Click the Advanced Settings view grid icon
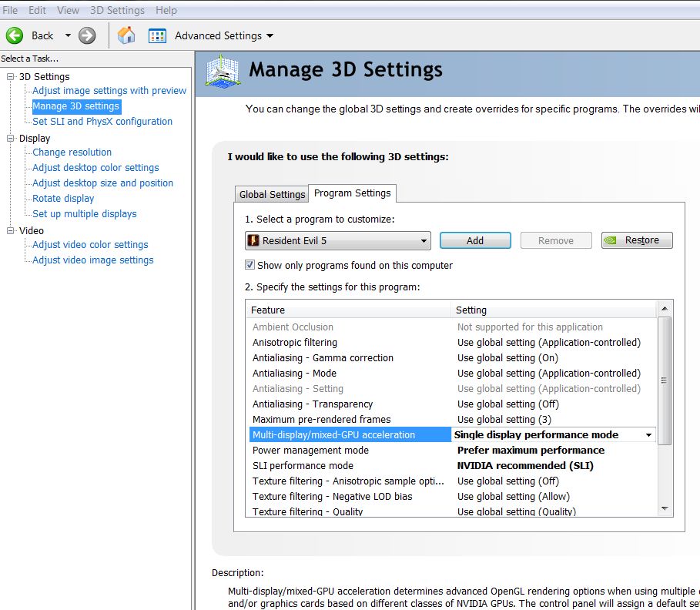Viewport: 700px width, 610px height. (157, 35)
